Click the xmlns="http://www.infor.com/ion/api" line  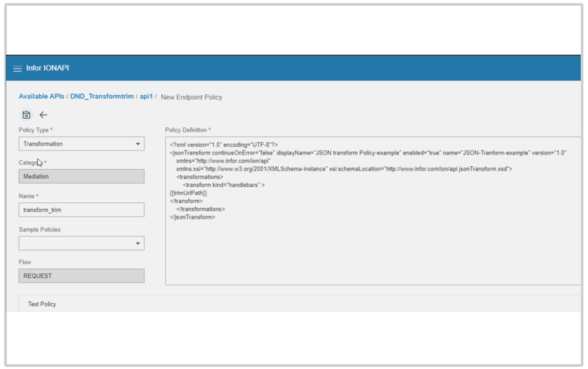223,160
